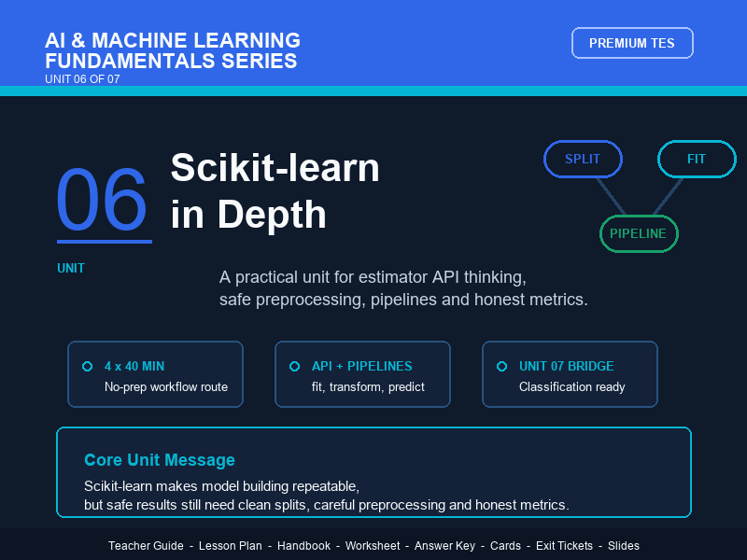
Task: Click the Handbook footer item
Action: tap(303, 546)
